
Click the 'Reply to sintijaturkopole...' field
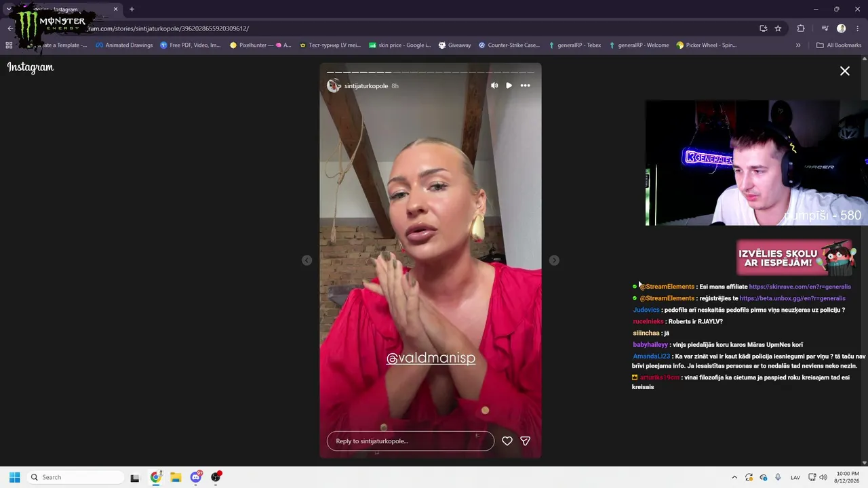pos(410,441)
